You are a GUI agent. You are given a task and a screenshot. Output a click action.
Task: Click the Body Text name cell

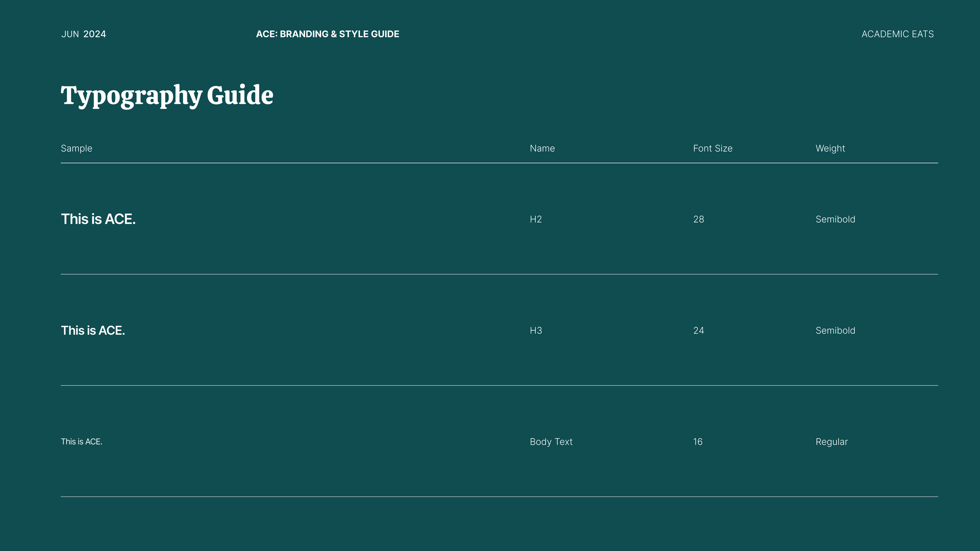point(551,442)
